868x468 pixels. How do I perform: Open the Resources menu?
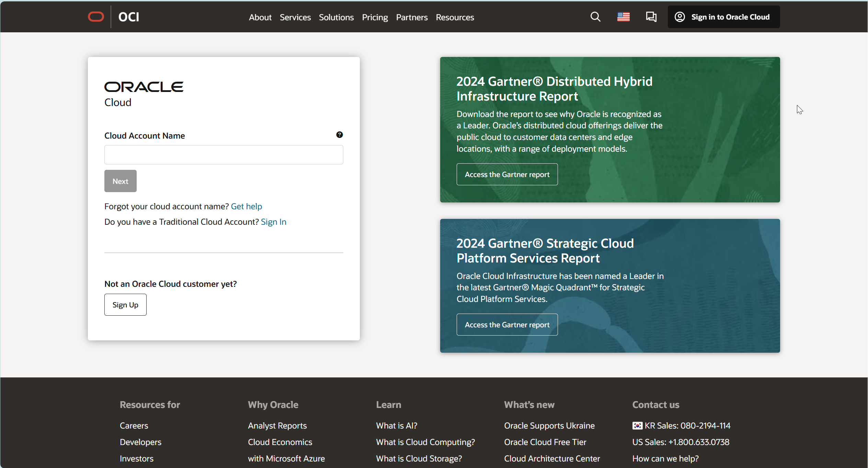click(x=455, y=17)
